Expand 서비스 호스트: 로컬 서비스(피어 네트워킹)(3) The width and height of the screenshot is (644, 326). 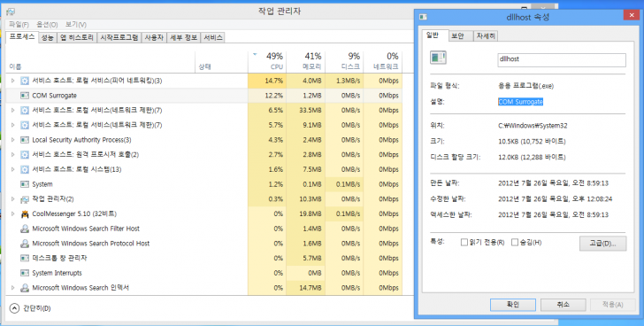[12, 81]
